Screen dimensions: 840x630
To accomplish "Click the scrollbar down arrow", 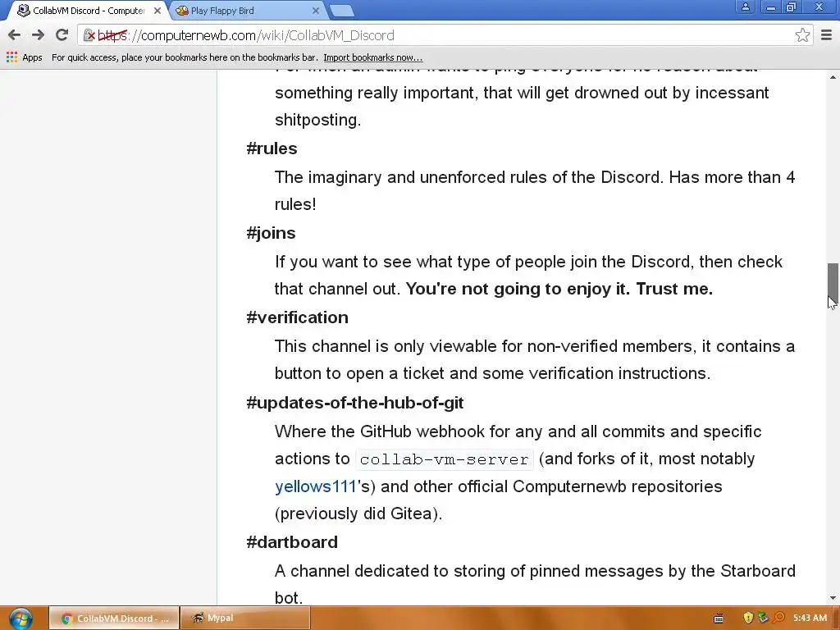I will tap(833, 598).
